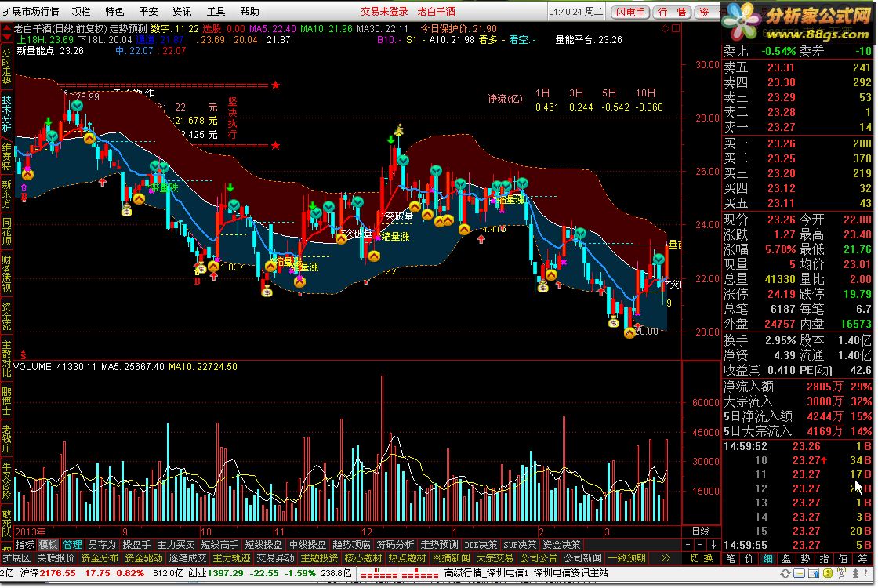Select the 盘 tab in quote panel
The image size is (878, 588).
point(787,558)
